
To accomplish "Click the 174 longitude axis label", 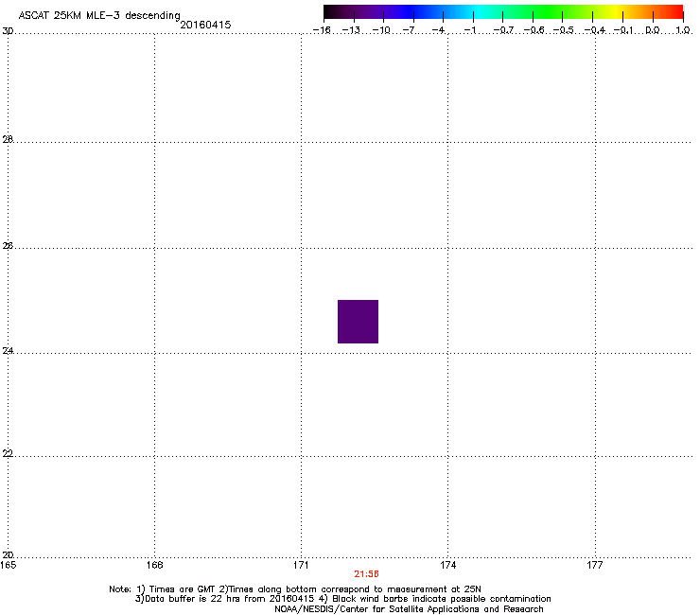I will tap(447, 566).
